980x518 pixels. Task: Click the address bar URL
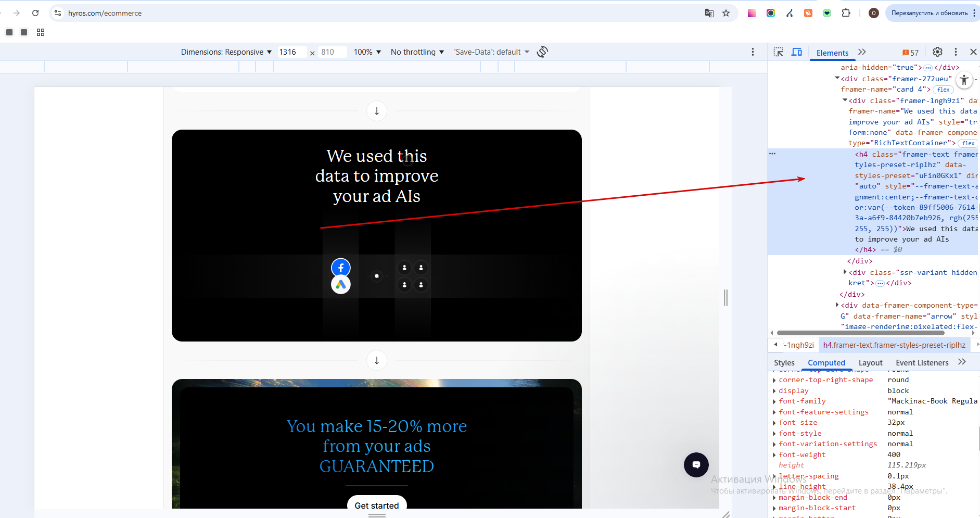point(105,13)
